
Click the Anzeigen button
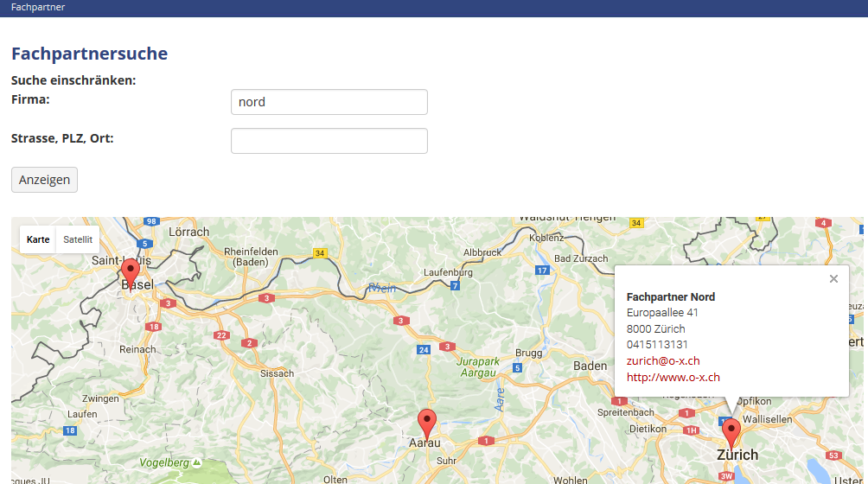tap(44, 180)
